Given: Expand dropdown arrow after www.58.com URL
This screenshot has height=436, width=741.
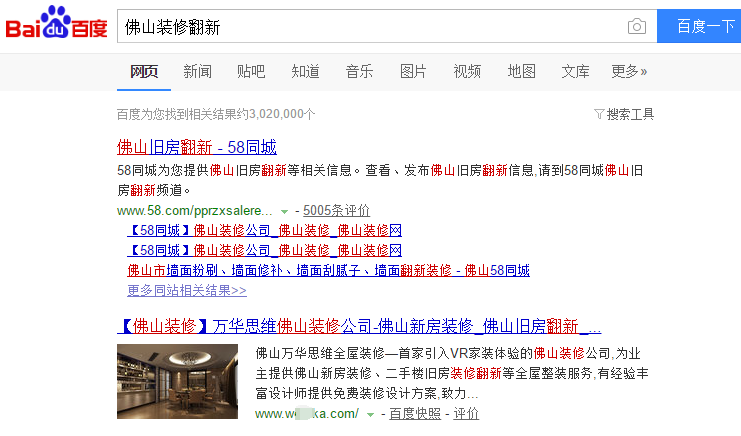Looking at the screenshot, I should (x=284, y=212).
